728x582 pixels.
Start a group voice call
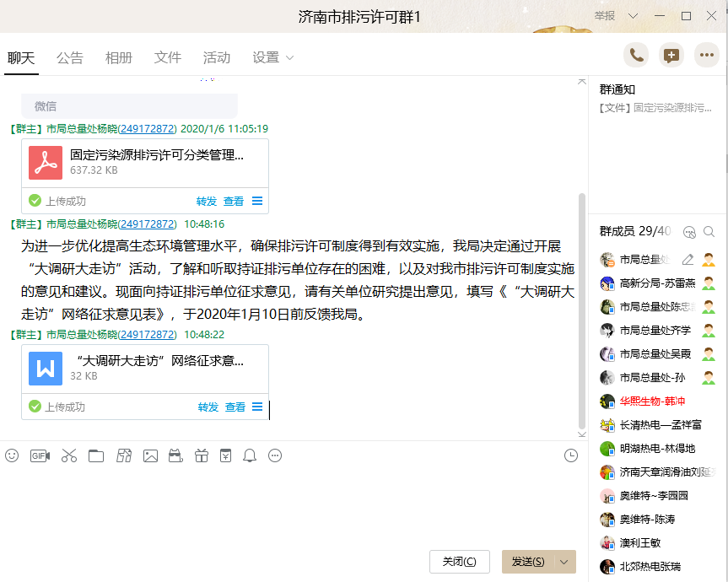click(x=636, y=56)
